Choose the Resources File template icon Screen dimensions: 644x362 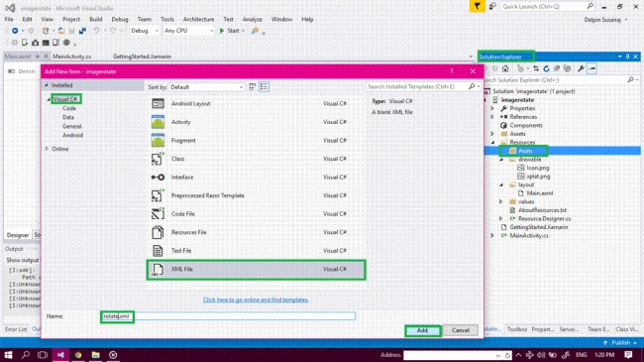[x=158, y=232]
